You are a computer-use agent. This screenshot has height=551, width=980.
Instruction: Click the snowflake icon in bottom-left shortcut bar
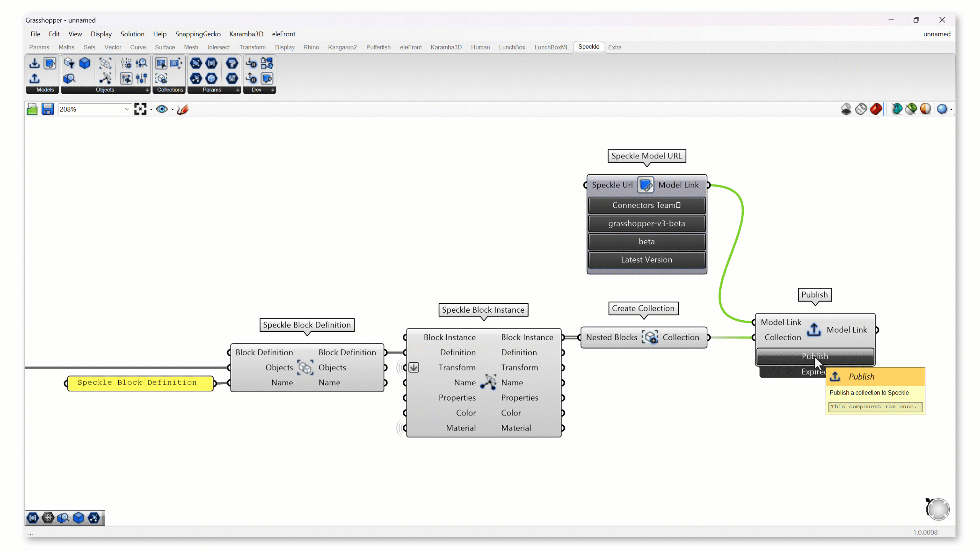pyautogui.click(x=48, y=518)
